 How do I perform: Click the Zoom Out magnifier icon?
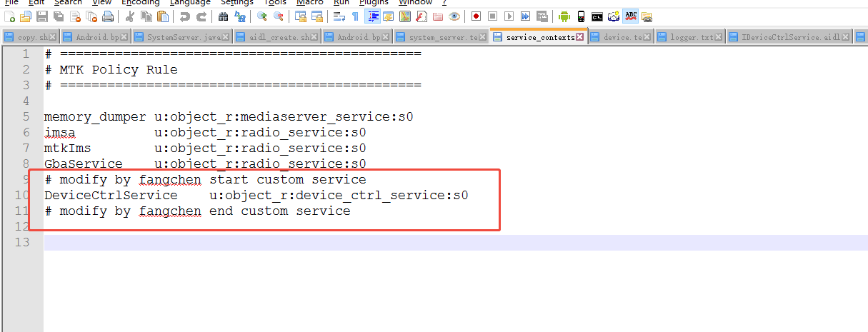tap(278, 16)
